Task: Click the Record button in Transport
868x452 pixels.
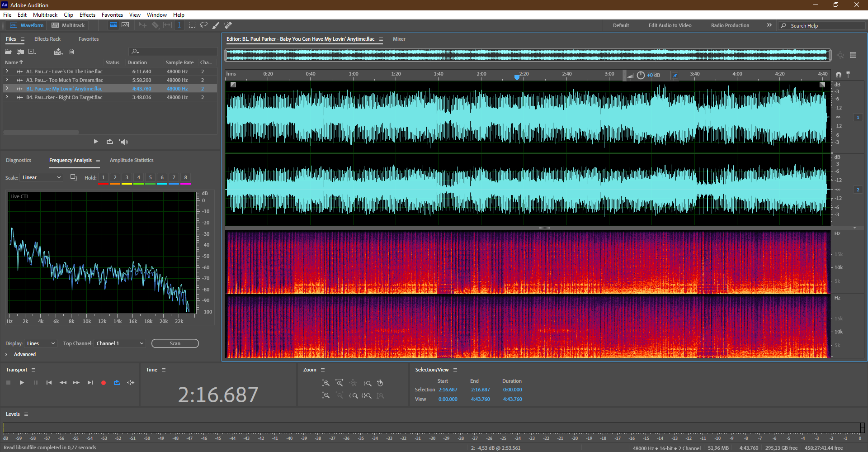Action: (104, 383)
